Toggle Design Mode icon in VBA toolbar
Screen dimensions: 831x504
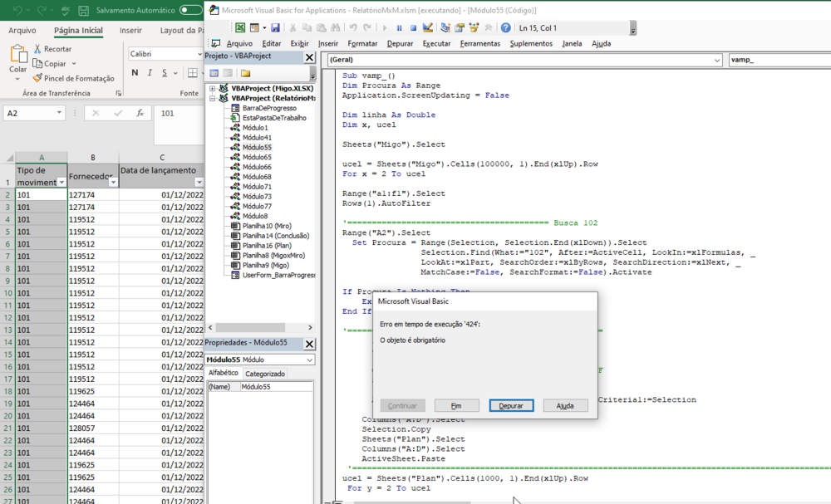tap(427, 28)
